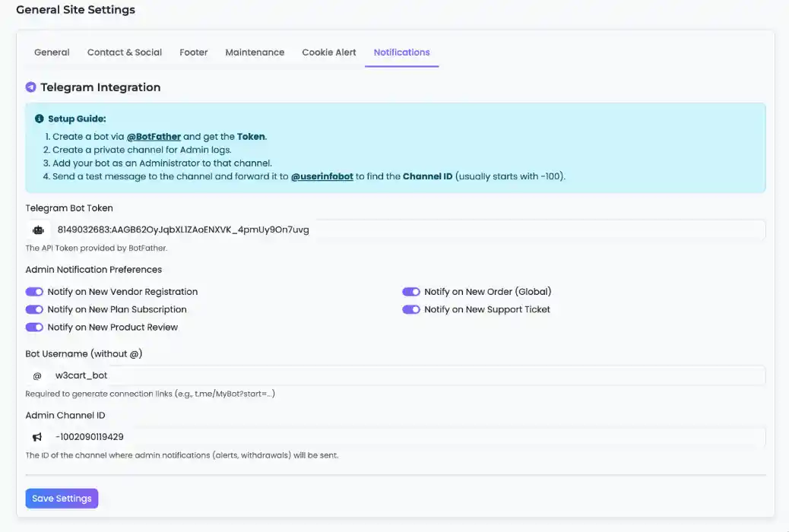This screenshot has height=532, width=789.
Task: Click the megaphone icon in the Admin Channel ID field
Action: tap(36, 436)
